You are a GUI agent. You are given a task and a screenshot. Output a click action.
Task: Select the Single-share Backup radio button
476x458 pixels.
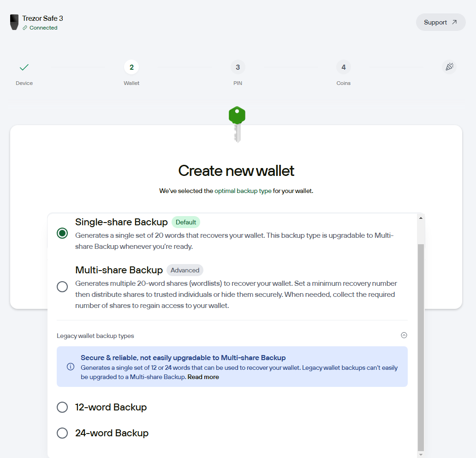[x=62, y=234]
